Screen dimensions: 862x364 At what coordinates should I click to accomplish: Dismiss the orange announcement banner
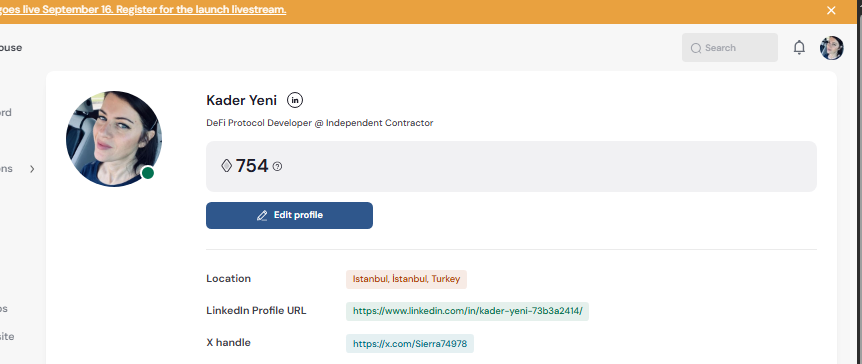click(831, 10)
